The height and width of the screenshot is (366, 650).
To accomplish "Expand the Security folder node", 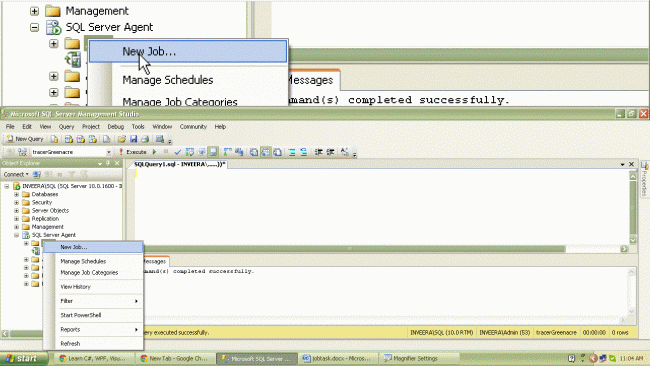I will click(x=17, y=203).
